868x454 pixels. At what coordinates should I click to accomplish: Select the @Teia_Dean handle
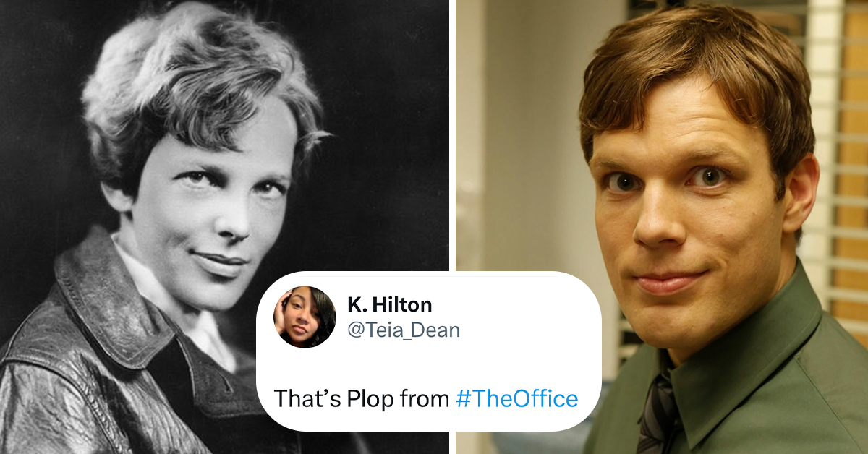pos(404,330)
